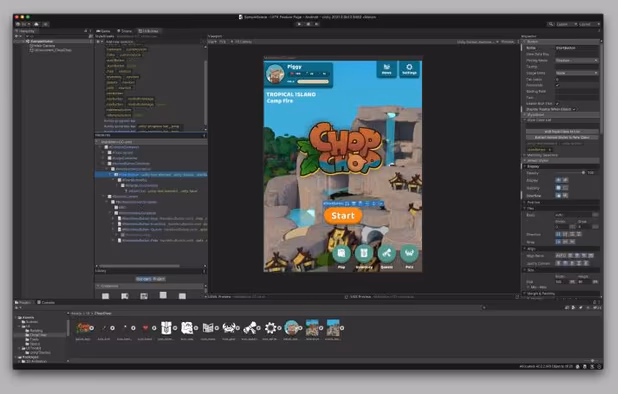Screen dimensions: 618x394
Task: Click the ChopChop logo asset thumbnail
Action: pos(83,328)
